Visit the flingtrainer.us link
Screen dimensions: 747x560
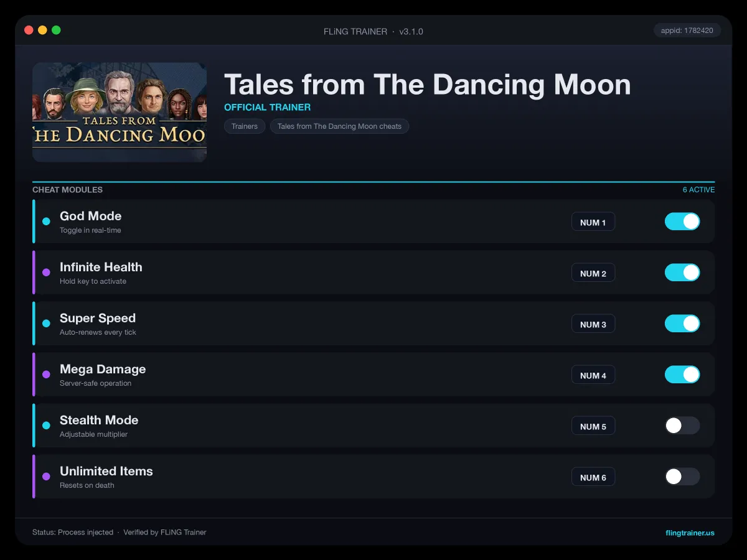(x=690, y=533)
